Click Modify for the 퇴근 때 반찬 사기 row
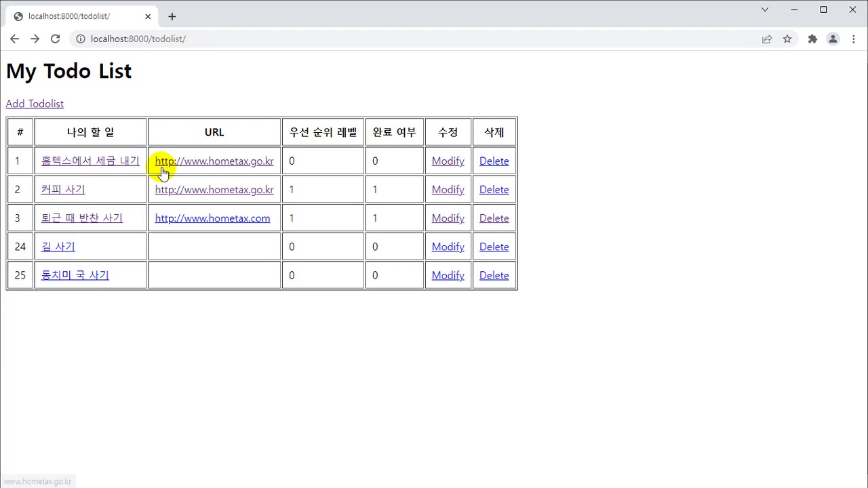This screenshot has height=488, width=868. coord(448,218)
